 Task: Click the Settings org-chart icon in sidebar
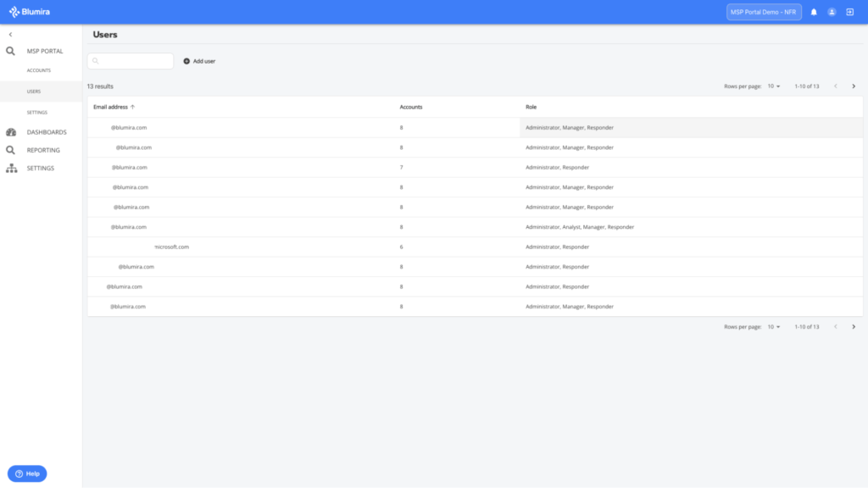tap(10, 168)
